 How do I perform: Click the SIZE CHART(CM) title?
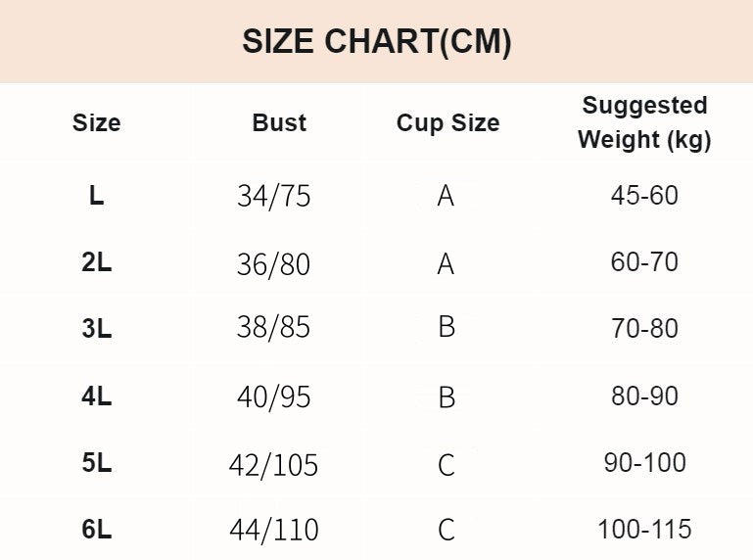click(376, 42)
